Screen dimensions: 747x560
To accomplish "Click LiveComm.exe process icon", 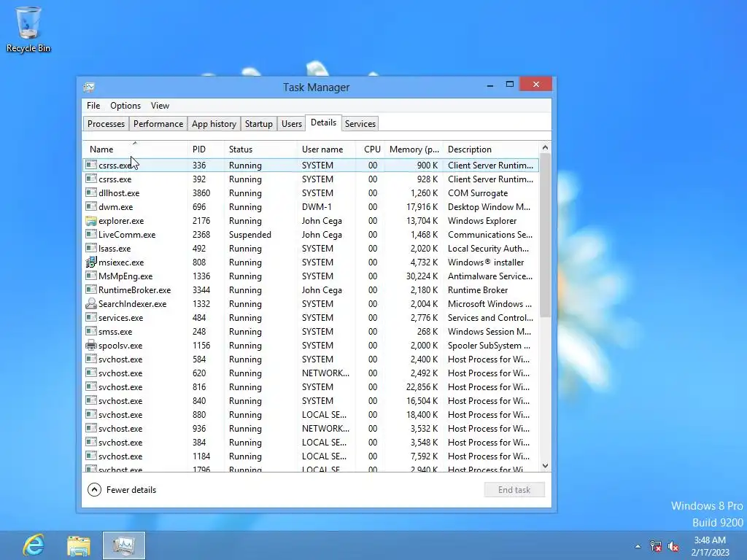I will coord(91,234).
